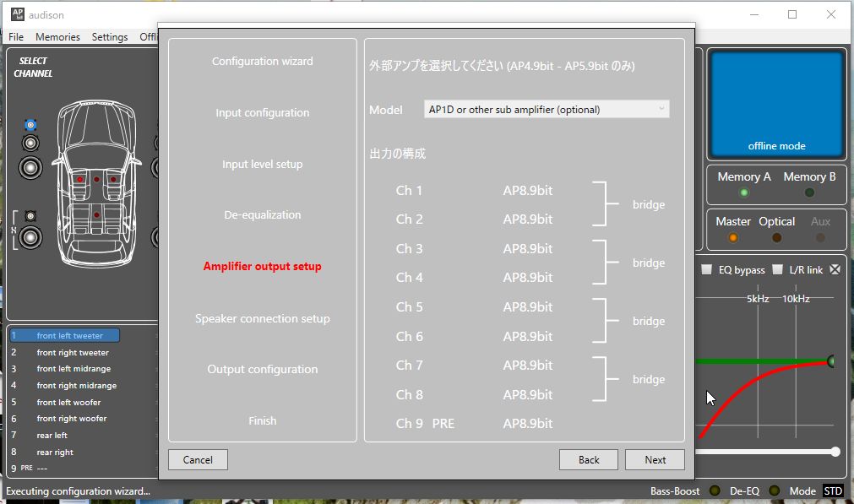Select the front left woofer speaker icon
Viewport: 854px width, 504px height.
30,168
